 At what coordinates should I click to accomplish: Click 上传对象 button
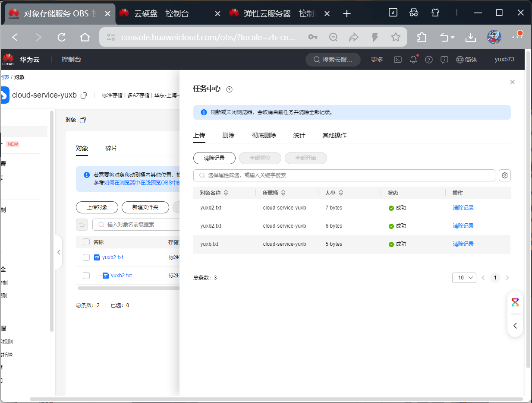coord(97,207)
